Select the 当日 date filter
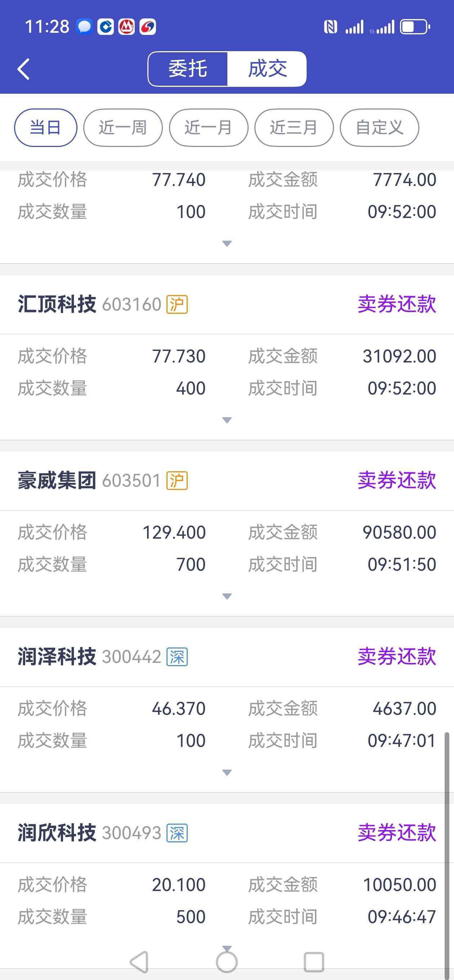454x980 pixels. (x=46, y=128)
